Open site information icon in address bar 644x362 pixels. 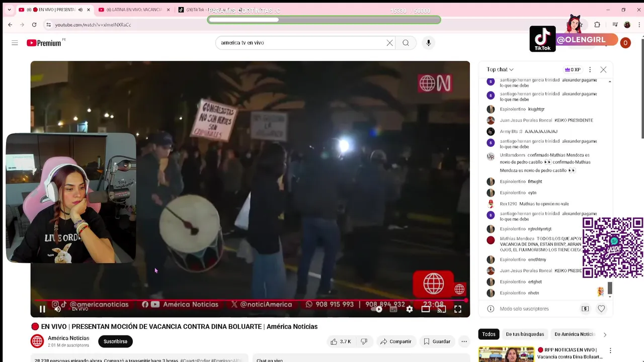48,25
